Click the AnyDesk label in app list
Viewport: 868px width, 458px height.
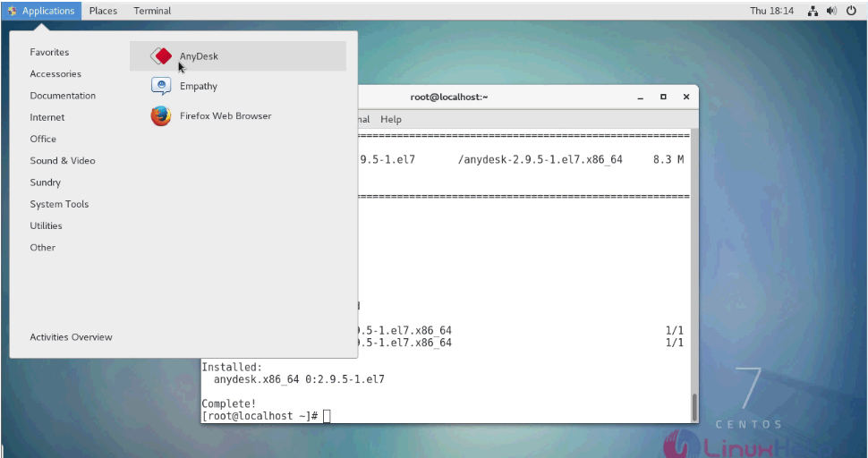tap(199, 55)
